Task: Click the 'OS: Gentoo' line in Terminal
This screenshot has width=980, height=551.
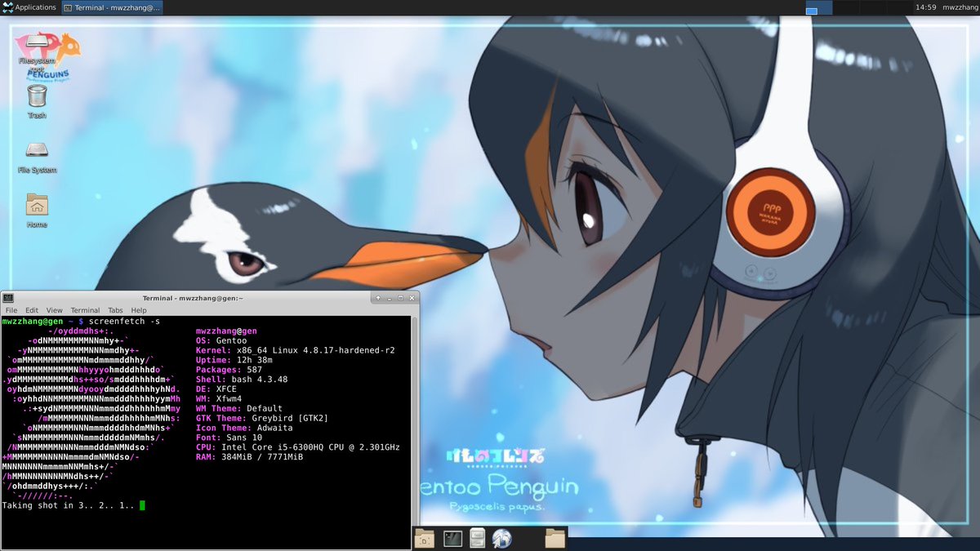Action: pos(221,340)
